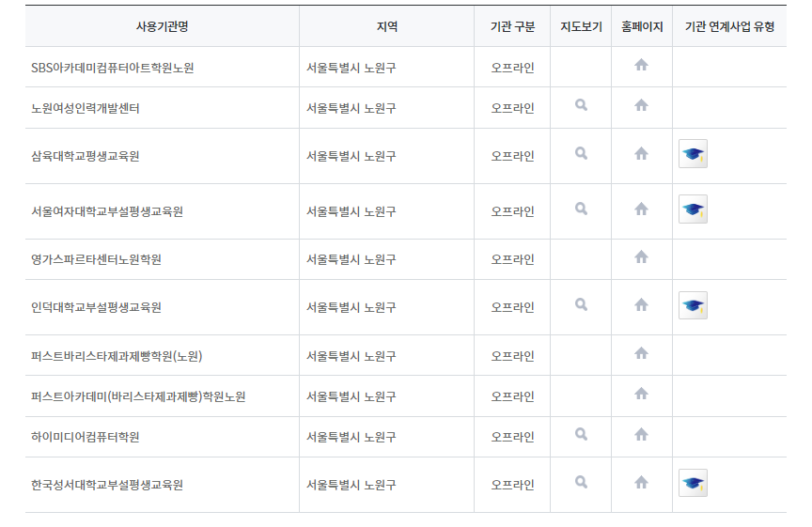
Task: Open homepage for SBS아카데미컴퓨터아트학원노원
Action: click(x=641, y=65)
